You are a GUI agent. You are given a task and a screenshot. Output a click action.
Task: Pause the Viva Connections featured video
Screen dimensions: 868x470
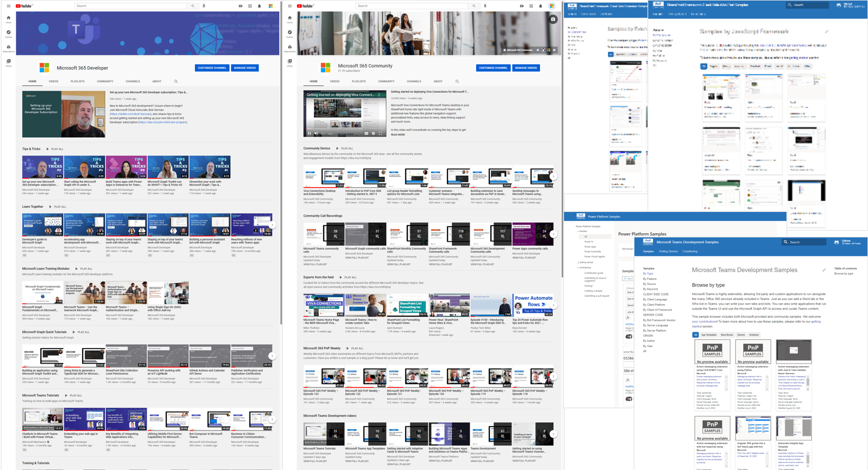click(310, 134)
